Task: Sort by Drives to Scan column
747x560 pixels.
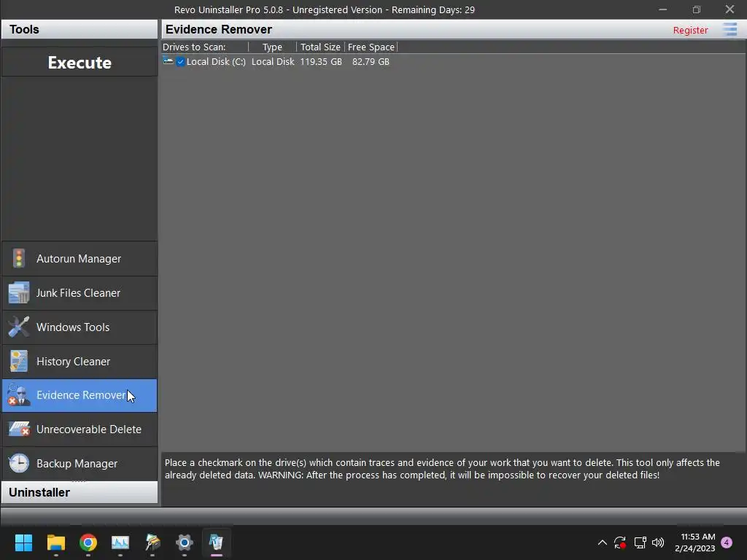Action: 205,47
